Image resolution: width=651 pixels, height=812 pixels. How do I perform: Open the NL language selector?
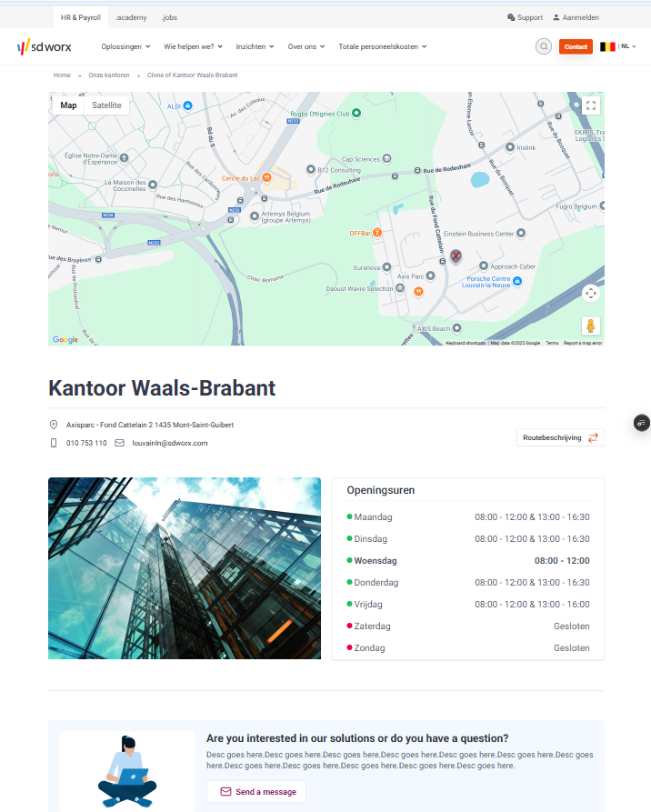[628, 46]
